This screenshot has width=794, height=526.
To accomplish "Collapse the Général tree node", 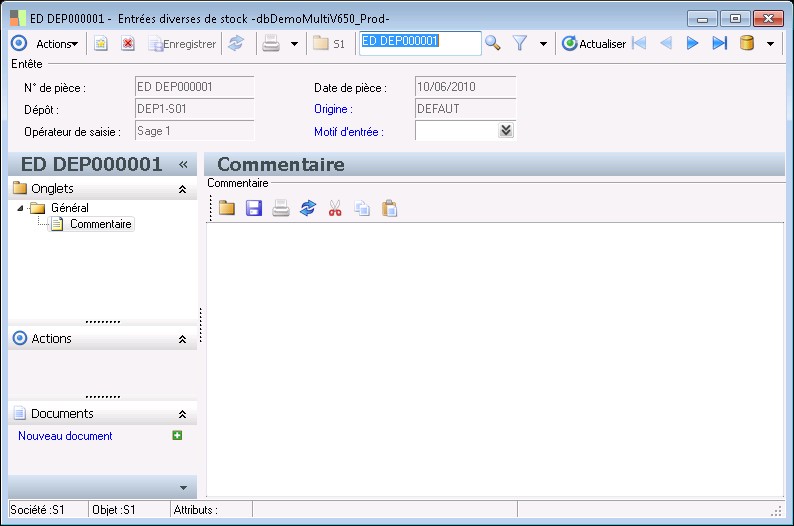I will click(20, 208).
